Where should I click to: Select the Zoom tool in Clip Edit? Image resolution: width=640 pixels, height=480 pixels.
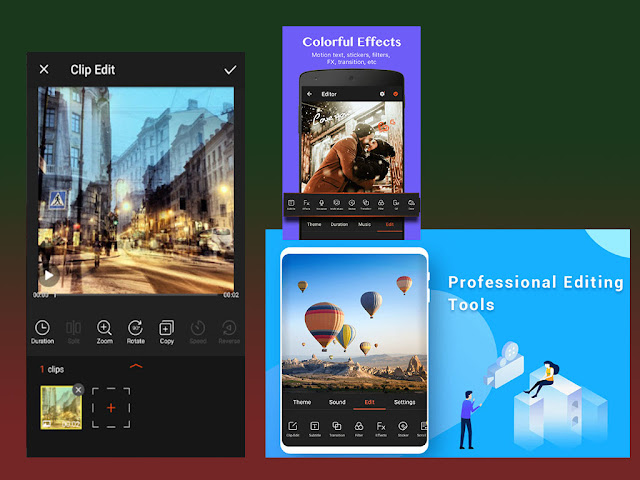tap(104, 332)
